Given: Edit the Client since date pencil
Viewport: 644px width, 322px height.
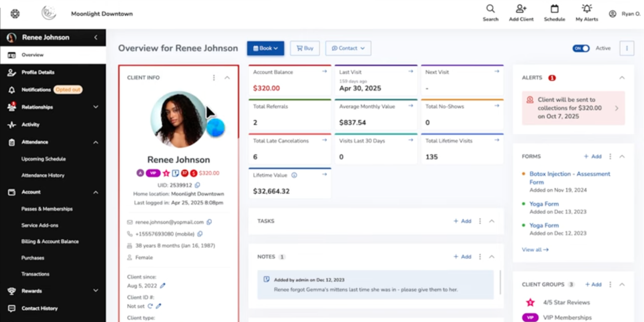Looking at the screenshot, I should point(163,285).
